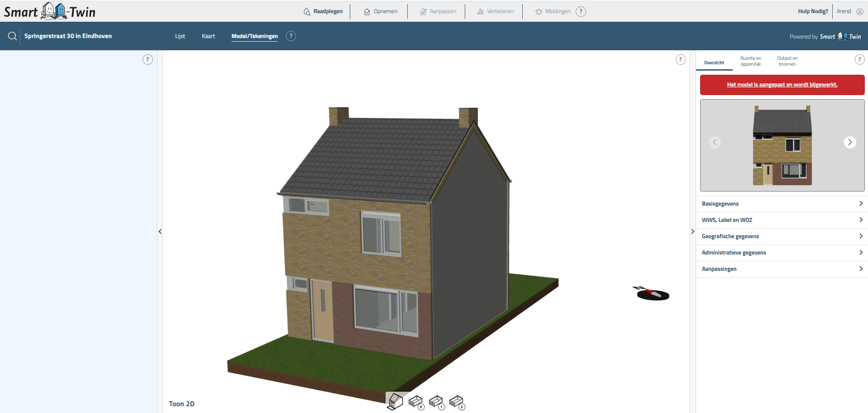The height and width of the screenshot is (413, 868).
Task: Expand the Aanpassingen section
Action: point(782,269)
